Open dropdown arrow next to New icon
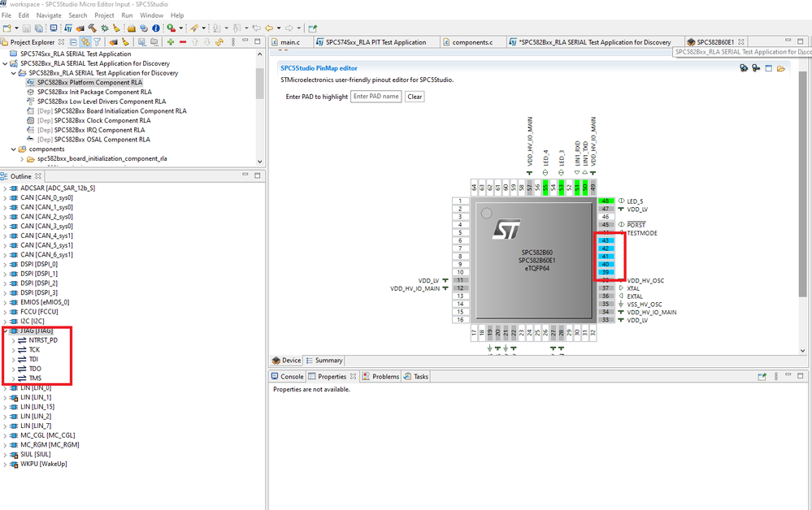This screenshot has width=812, height=510. click(x=16, y=28)
